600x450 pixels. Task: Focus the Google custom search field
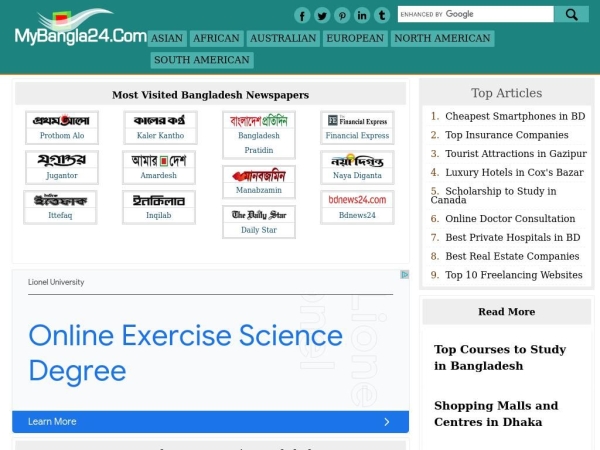click(x=476, y=14)
